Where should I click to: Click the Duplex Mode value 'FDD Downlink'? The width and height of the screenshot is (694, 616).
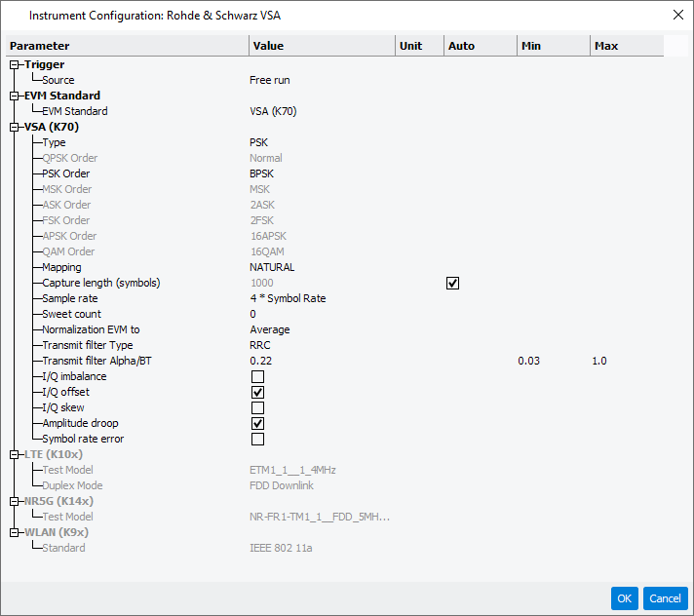coord(282,485)
